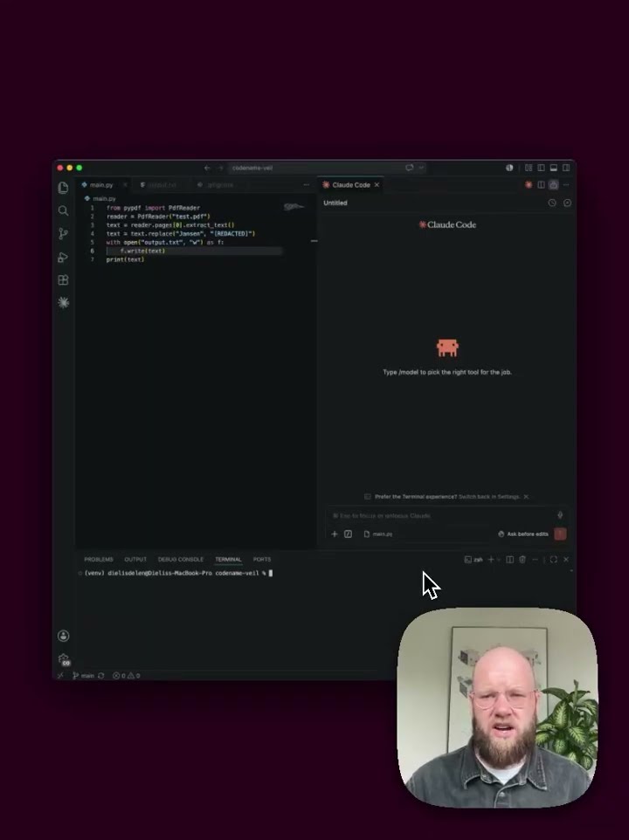629x840 pixels.
Task: Switch to the PROBLEMS panel tab
Action: point(99,560)
